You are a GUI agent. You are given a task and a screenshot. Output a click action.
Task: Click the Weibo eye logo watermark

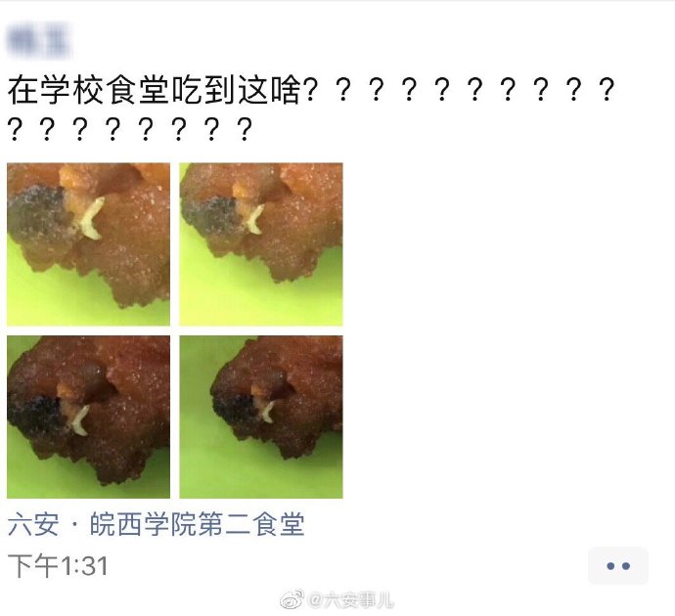[x=292, y=599]
